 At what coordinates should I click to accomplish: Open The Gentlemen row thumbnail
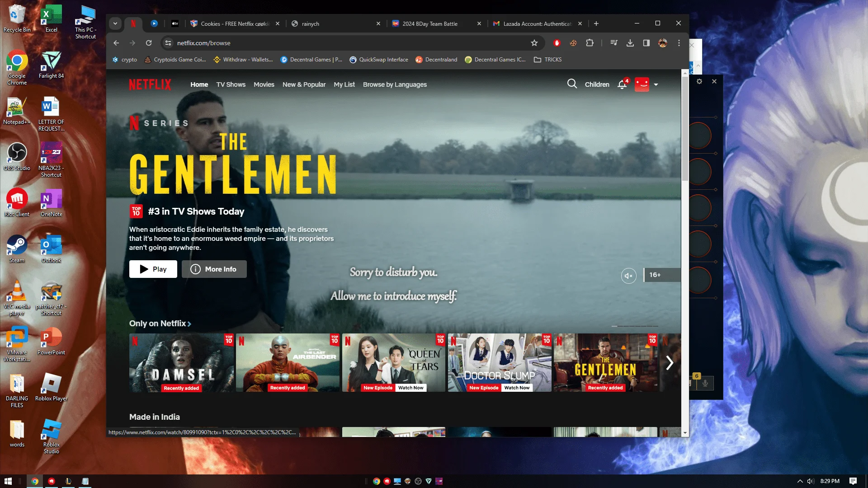point(605,363)
